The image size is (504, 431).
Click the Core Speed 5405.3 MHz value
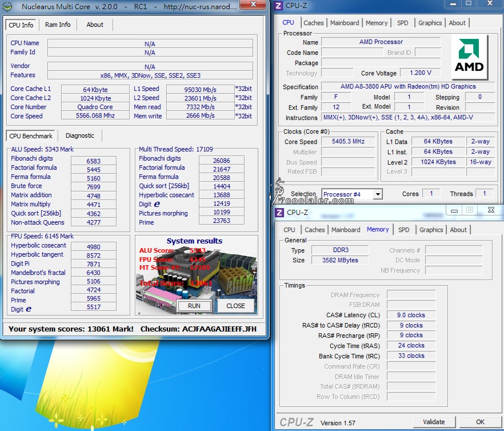pyautogui.click(x=348, y=142)
